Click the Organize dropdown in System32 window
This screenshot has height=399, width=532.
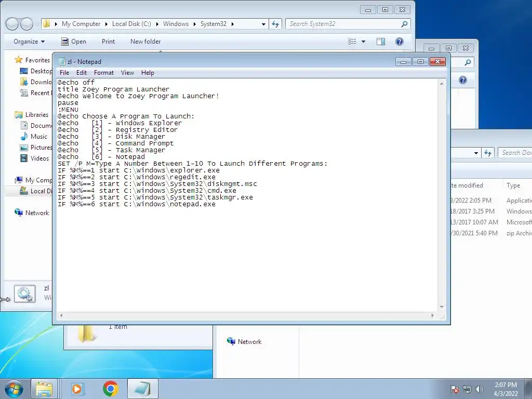(29, 42)
